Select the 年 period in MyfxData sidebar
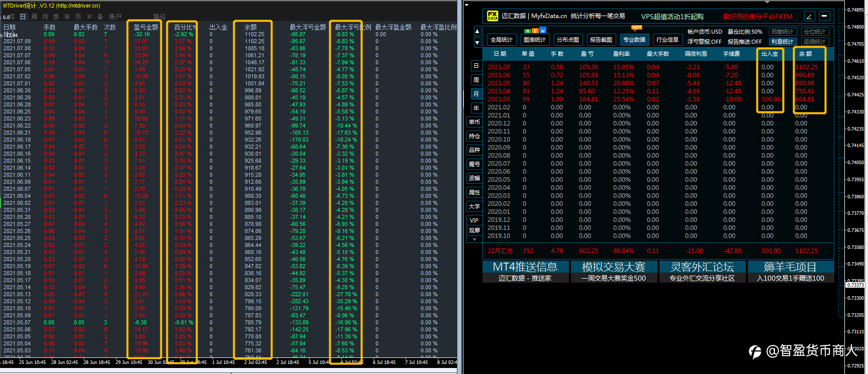 click(x=476, y=108)
